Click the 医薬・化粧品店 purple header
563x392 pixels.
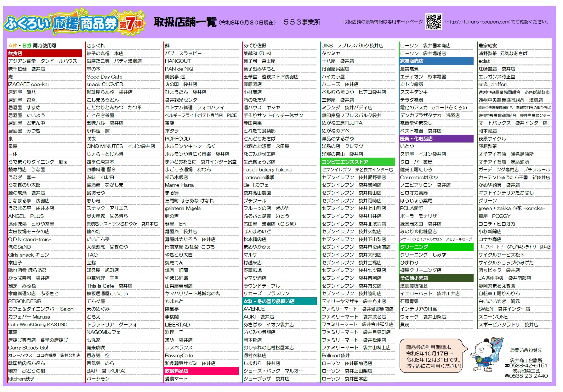coord(436,139)
